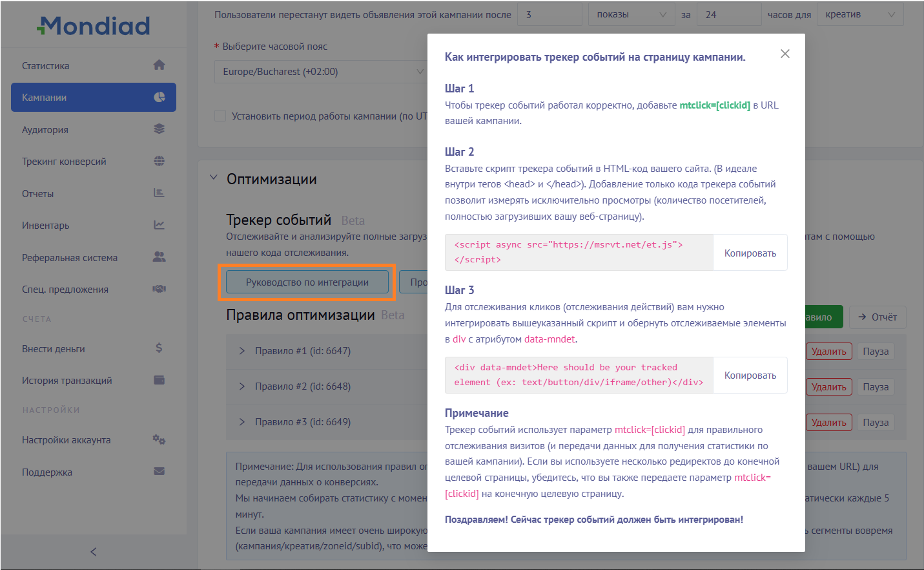Click the handshake icon beside Спец. предложения

[x=159, y=289]
